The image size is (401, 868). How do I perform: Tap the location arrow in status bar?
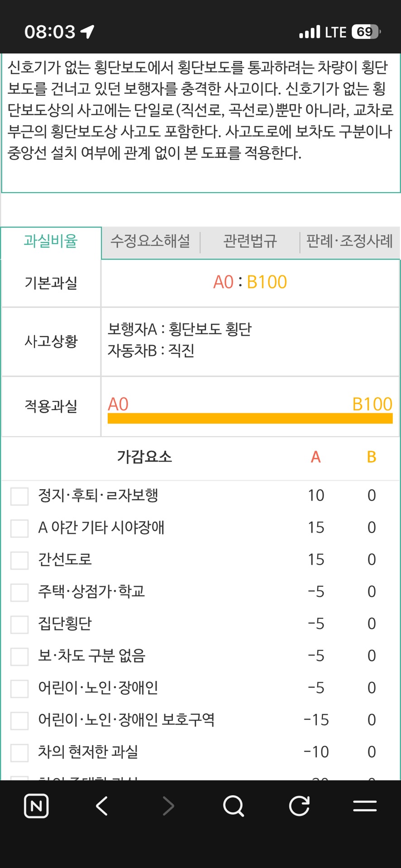87,32
